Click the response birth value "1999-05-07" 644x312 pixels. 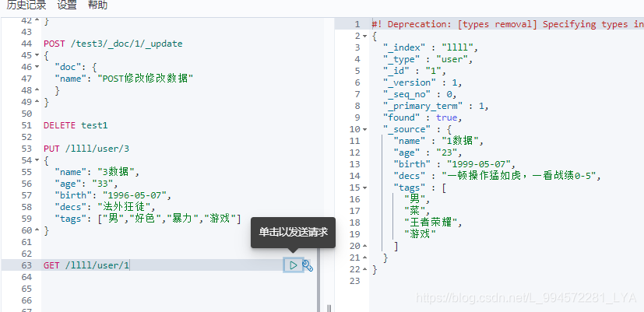click(479, 164)
